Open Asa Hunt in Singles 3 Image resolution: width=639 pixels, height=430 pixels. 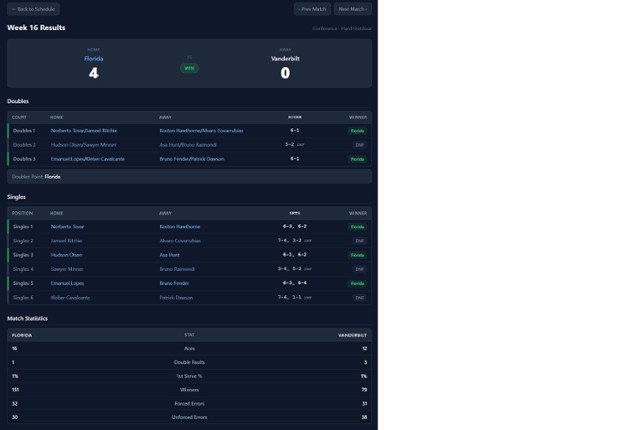coord(169,254)
